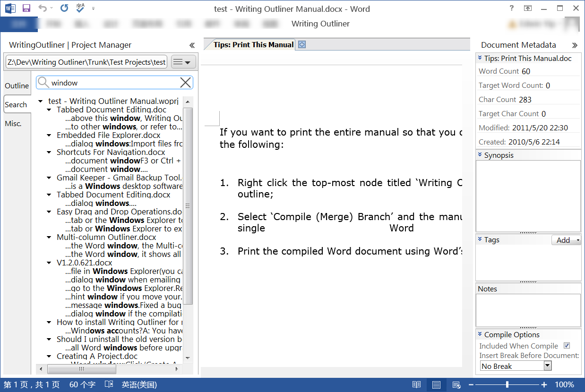Click the search tree scroll down arrow
585x392 pixels.
188,358
